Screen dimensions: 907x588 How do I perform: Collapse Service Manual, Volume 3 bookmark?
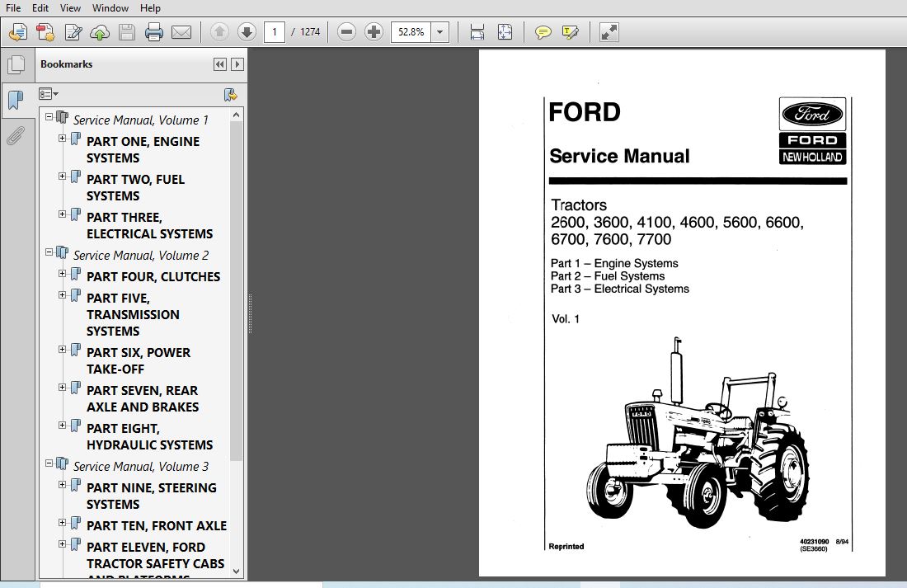(x=49, y=463)
